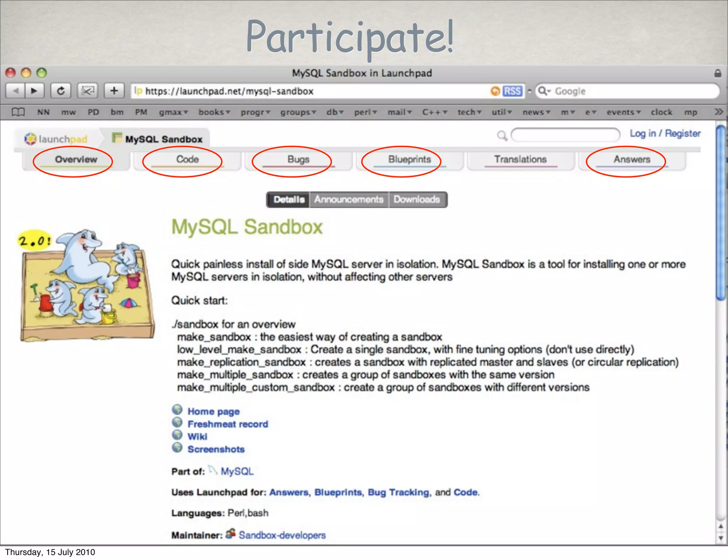Open the Screenshots link
Screen dimensions: 728x560
(216, 449)
